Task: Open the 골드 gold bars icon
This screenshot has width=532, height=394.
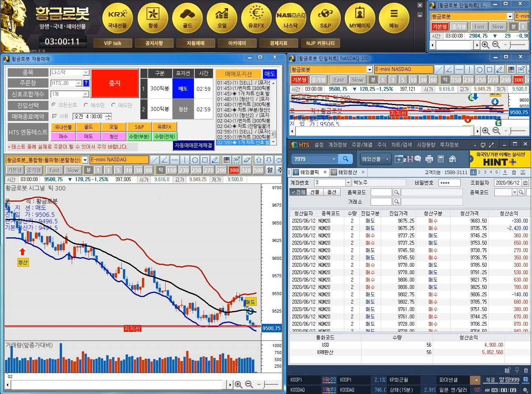Action: click(187, 17)
